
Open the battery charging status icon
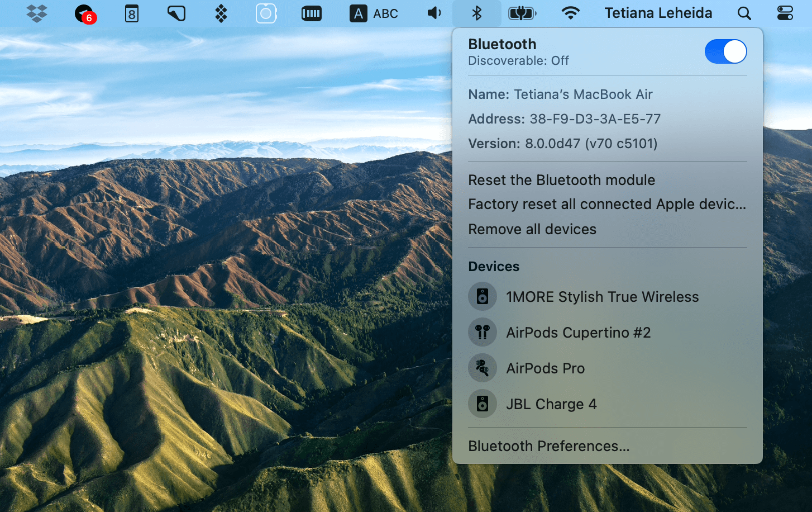click(522, 13)
